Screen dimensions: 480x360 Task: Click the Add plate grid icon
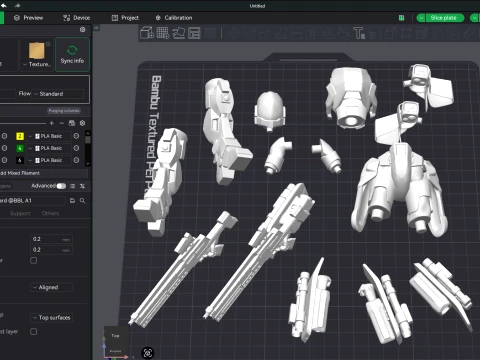163,33
